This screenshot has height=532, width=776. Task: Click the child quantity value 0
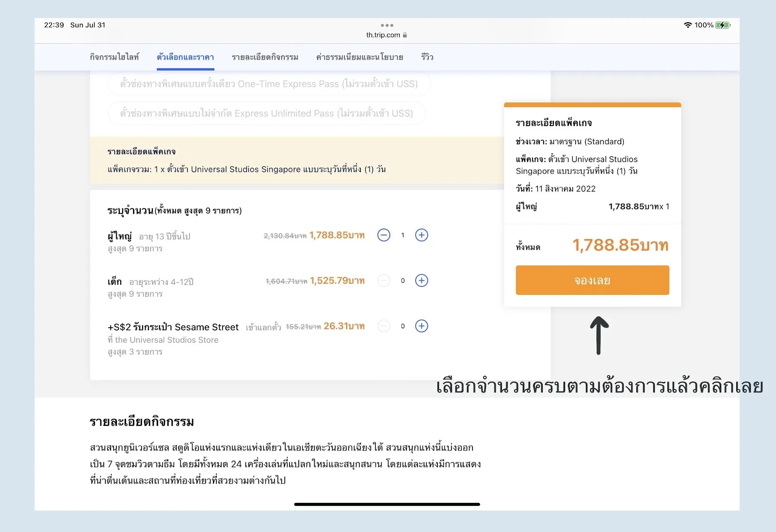403,281
